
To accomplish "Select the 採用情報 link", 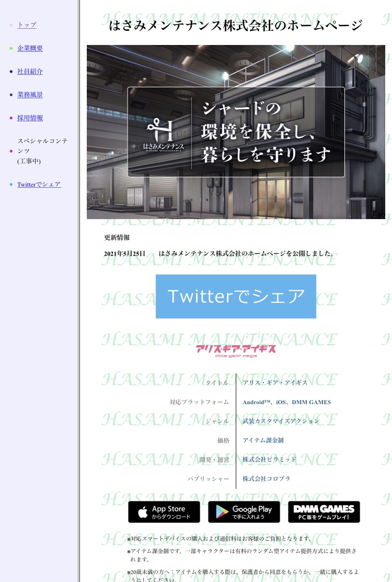I will [30, 118].
